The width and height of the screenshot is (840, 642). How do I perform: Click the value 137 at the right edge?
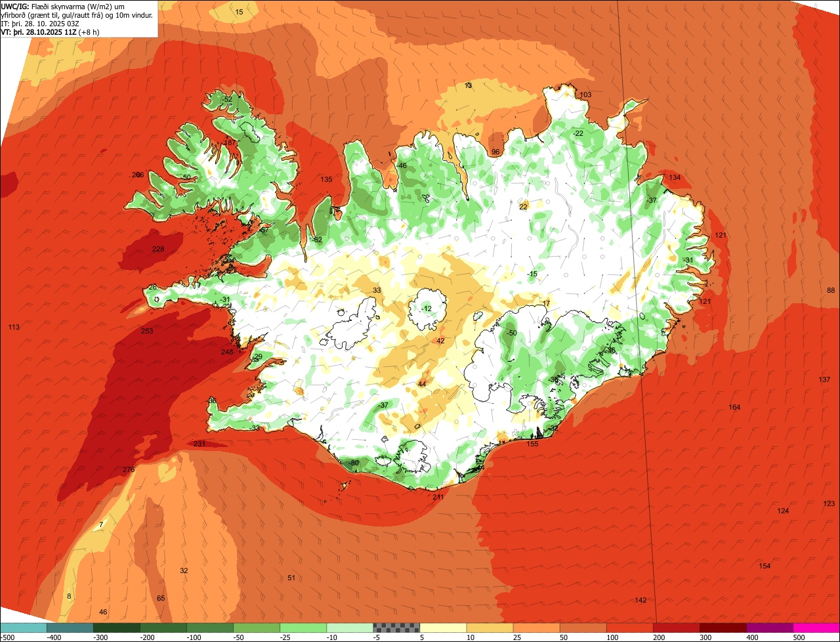click(824, 380)
